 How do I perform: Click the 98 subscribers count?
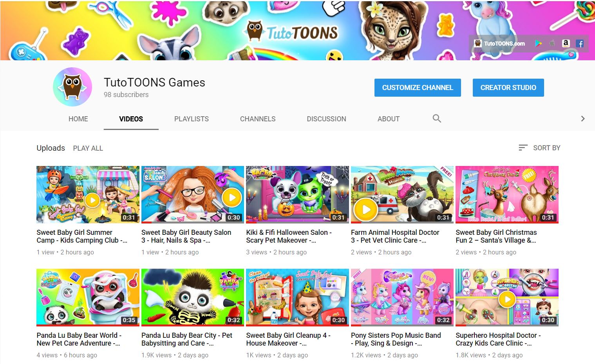[126, 95]
